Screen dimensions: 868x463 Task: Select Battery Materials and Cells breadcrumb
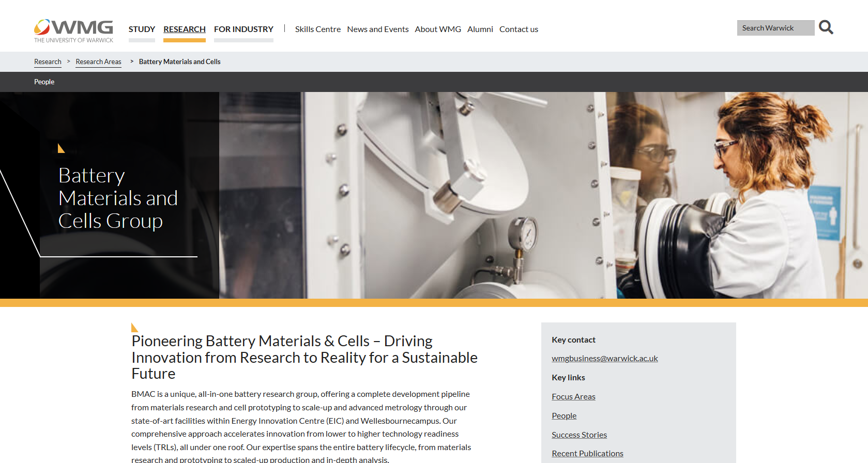(x=179, y=61)
